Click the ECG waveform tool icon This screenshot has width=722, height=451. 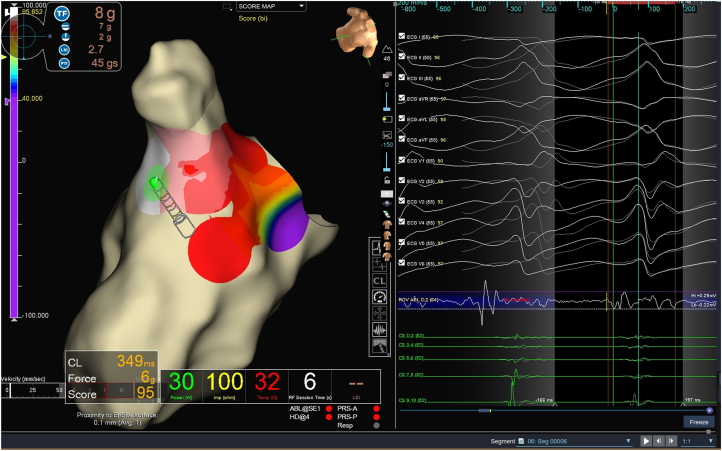379,248
